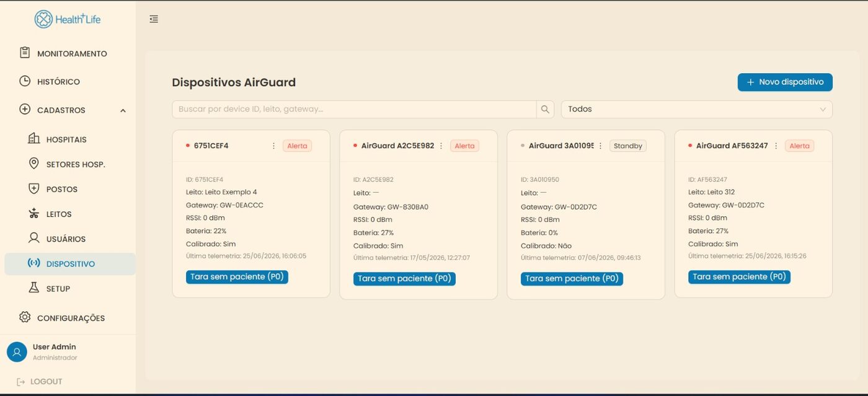
Task: Open Configurações
Action: 69,317
